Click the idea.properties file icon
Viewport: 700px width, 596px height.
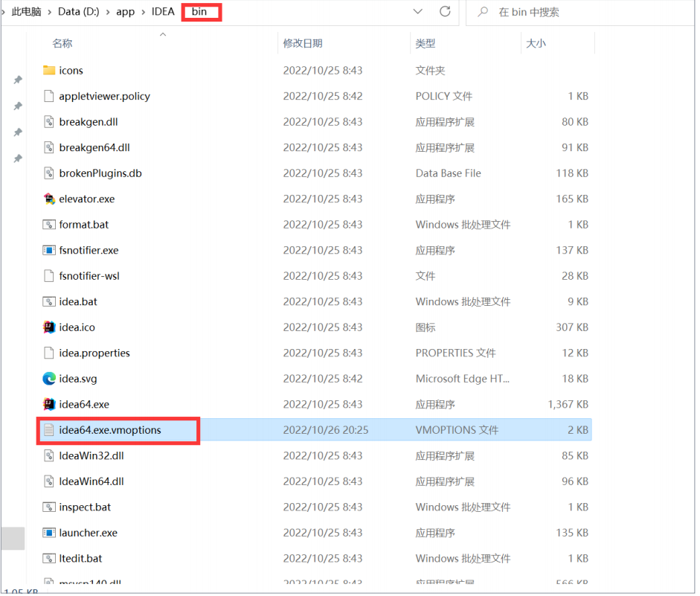(x=48, y=353)
